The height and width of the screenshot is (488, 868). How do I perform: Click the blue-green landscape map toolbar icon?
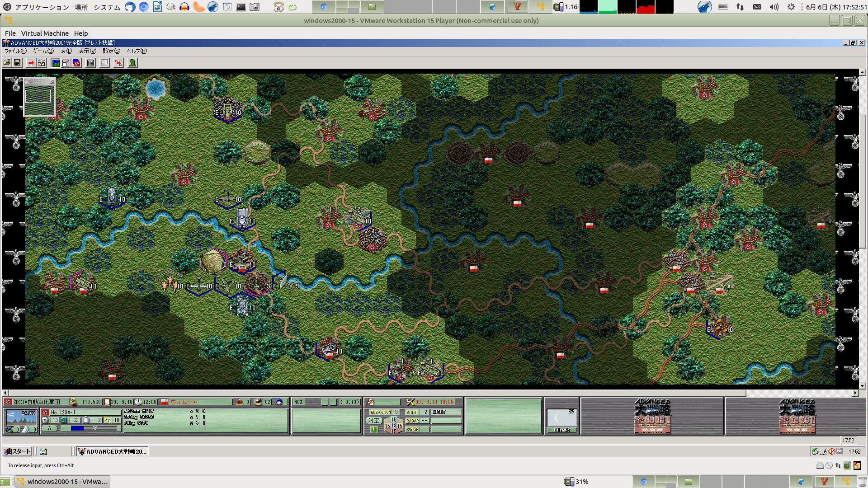(x=56, y=63)
